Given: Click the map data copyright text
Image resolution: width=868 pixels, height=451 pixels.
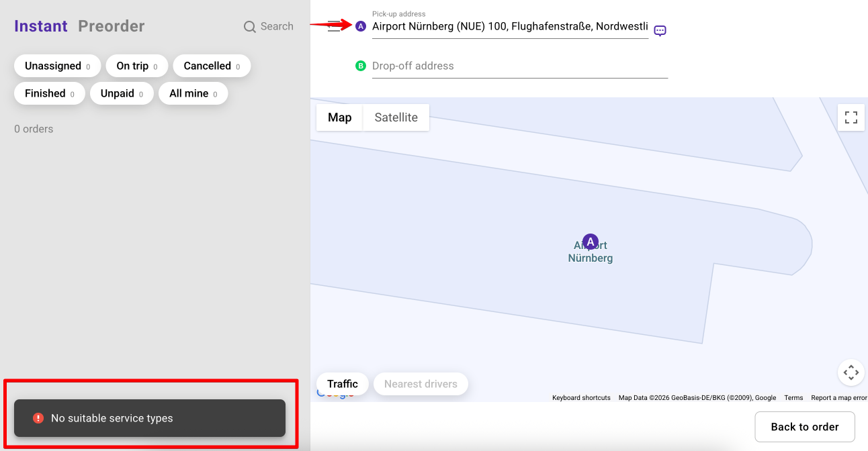Looking at the screenshot, I should tap(697, 398).
